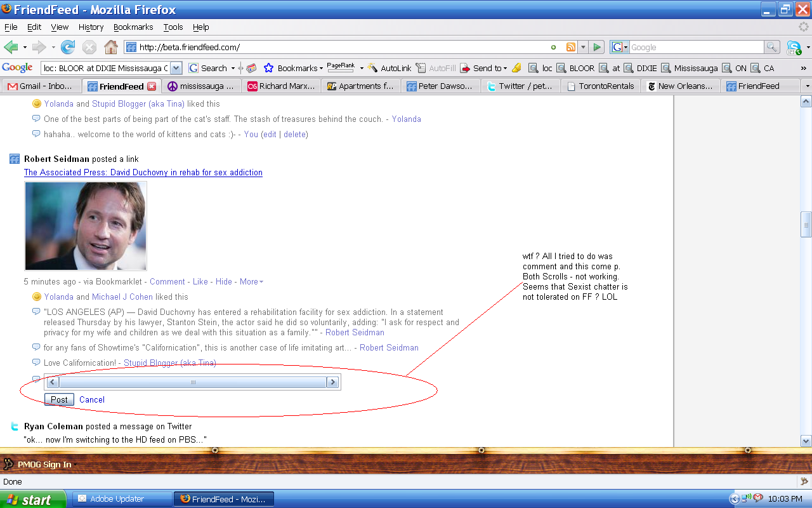The height and width of the screenshot is (508, 812).
Task: Focus the Google search box in navigation bar
Action: pos(696,47)
